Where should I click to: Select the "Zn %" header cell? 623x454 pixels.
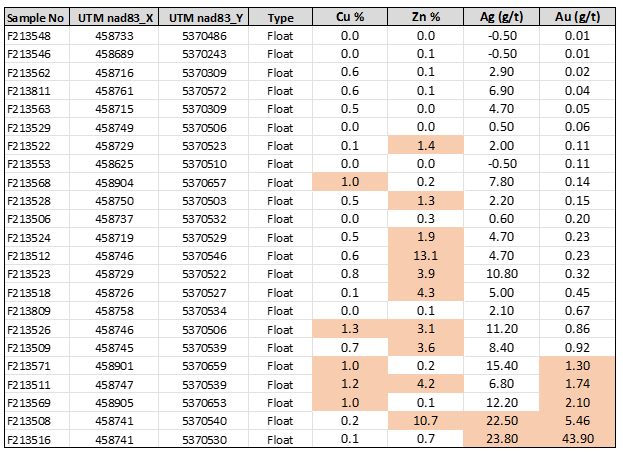coord(425,18)
